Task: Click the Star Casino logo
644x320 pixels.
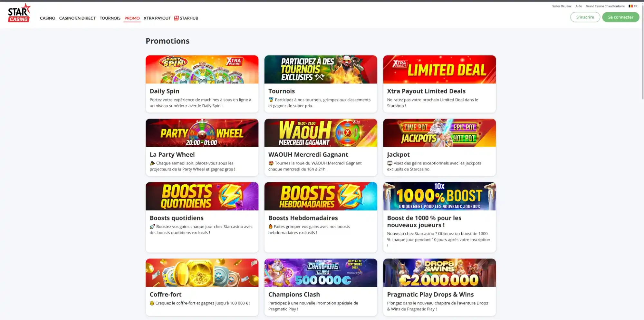Action: [19, 13]
